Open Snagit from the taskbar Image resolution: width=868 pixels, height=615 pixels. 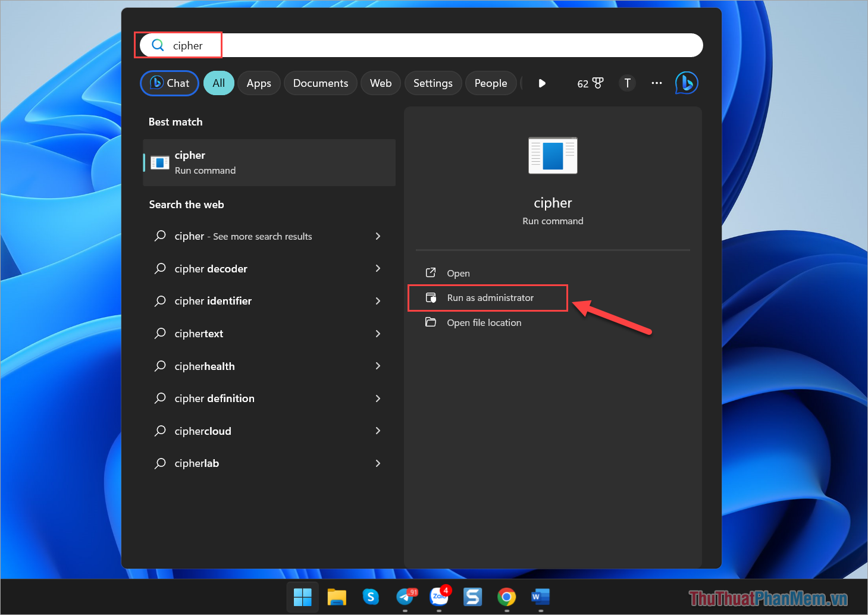tap(472, 598)
